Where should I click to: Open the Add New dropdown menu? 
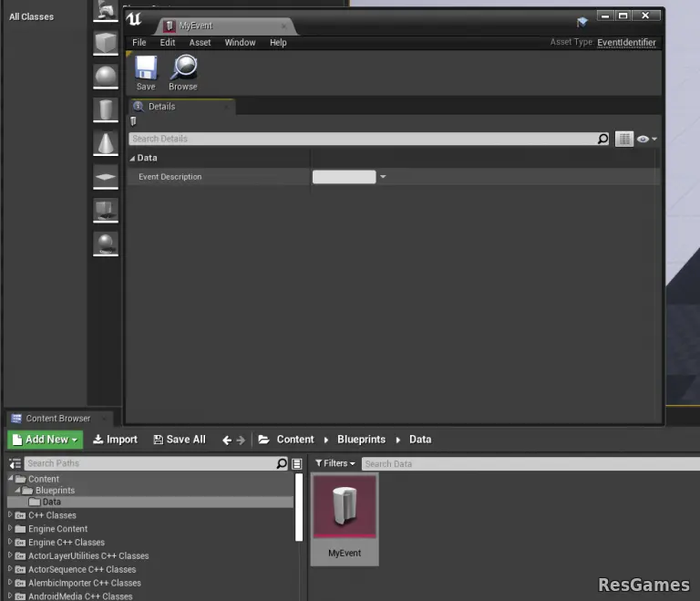coord(45,440)
